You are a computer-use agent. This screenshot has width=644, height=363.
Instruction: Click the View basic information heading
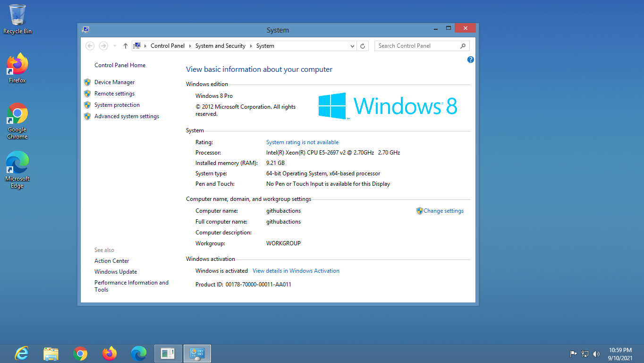pyautogui.click(x=259, y=69)
